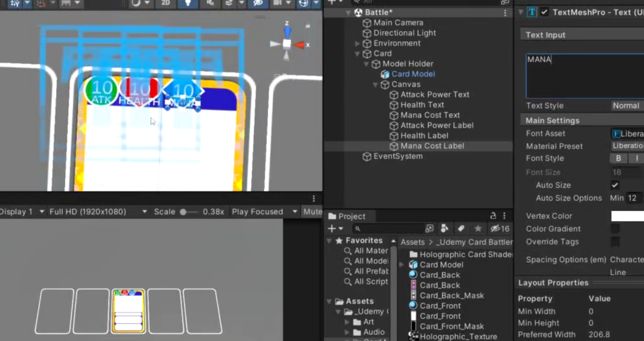Image resolution: width=644 pixels, height=341 pixels.
Task: Search by type icon in Project panel
Action: point(444,228)
